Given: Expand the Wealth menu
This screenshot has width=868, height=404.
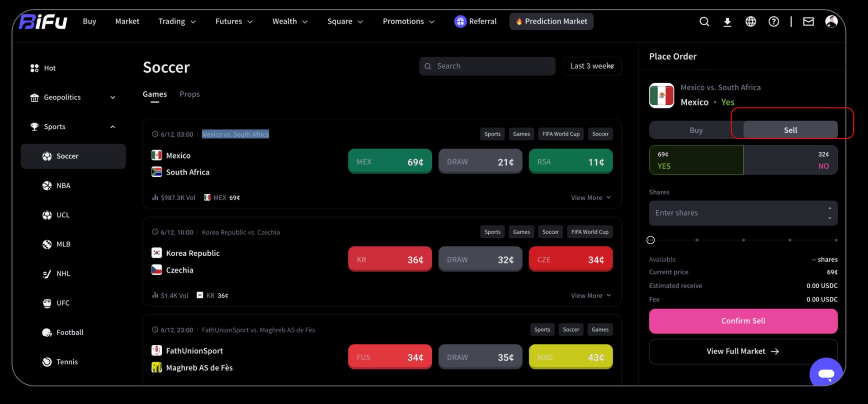Looking at the screenshot, I should [x=290, y=22].
